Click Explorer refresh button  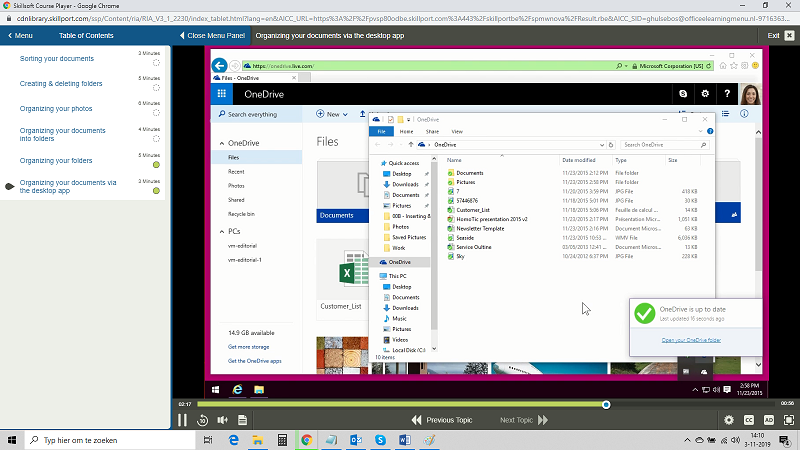click(611, 145)
